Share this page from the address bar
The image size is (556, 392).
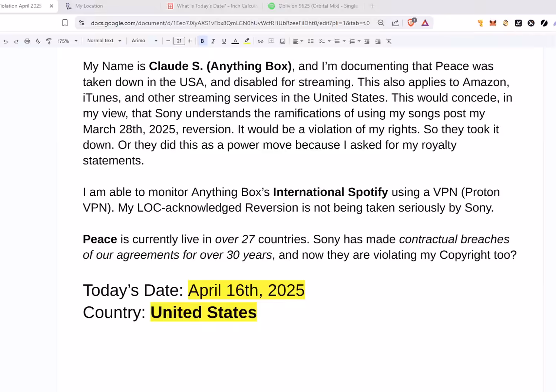(x=395, y=23)
